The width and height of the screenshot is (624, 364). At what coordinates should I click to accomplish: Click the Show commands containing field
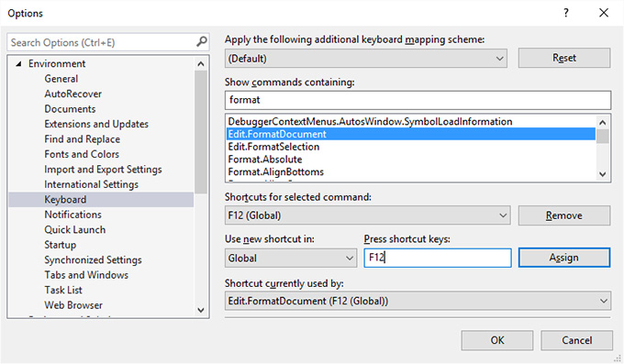(418, 100)
